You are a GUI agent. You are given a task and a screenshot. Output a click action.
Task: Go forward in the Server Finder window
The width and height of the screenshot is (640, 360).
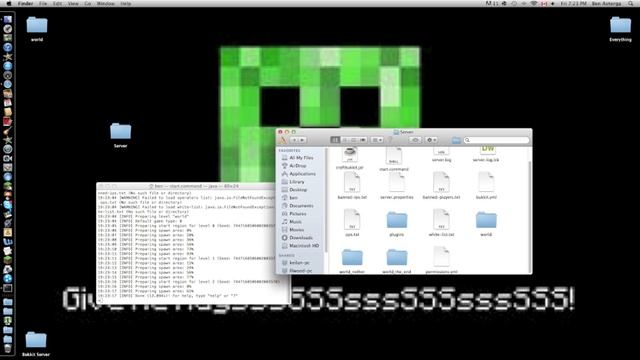302,140
